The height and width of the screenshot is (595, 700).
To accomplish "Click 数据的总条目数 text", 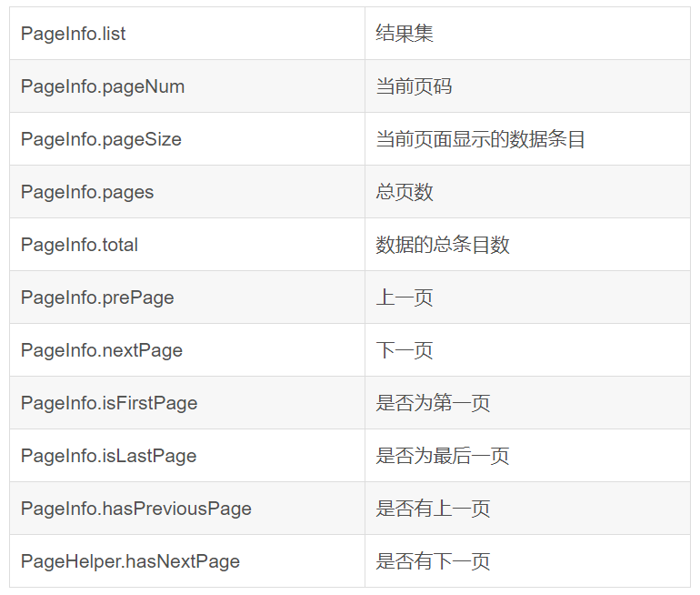I will (443, 245).
